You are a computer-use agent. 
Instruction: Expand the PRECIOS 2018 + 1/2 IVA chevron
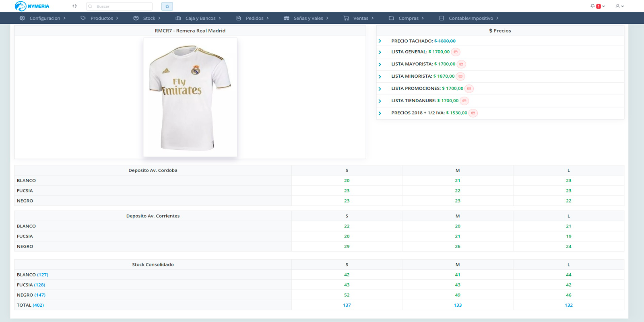(380, 113)
